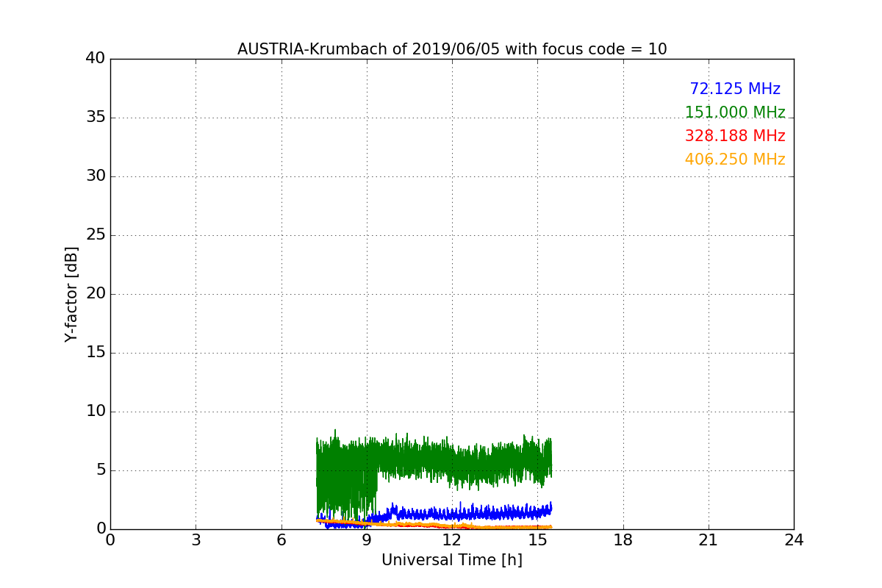This screenshot has height=588, width=882.
Task: Select the 328.188 MHz legend label
Action: pos(735,136)
